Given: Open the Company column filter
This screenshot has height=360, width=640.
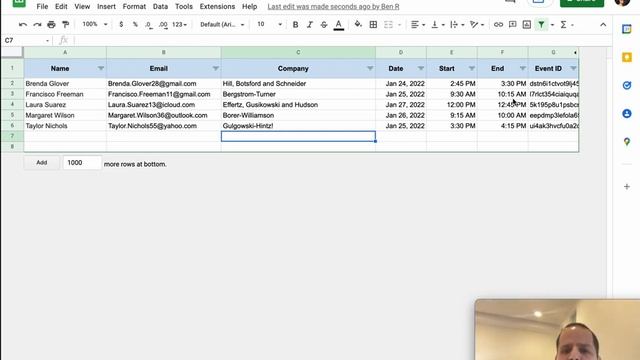Looking at the screenshot, I should point(370,69).
